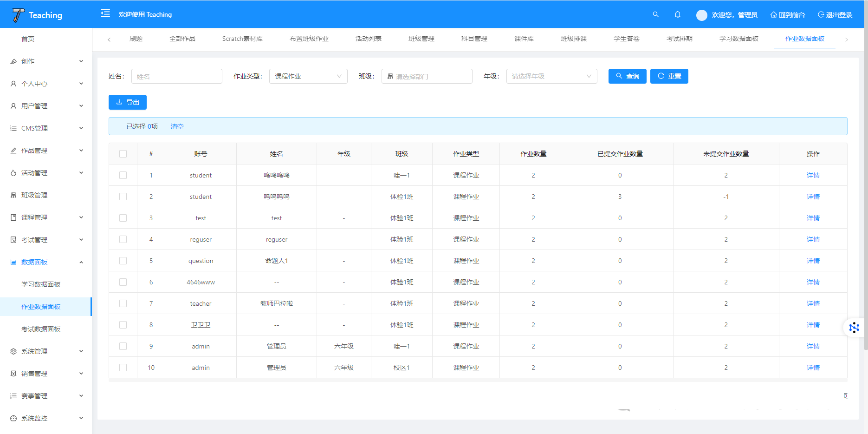The width and height of the screenshot is (868, 434).
Task: Click the 导出 export button
Action: 128,102
